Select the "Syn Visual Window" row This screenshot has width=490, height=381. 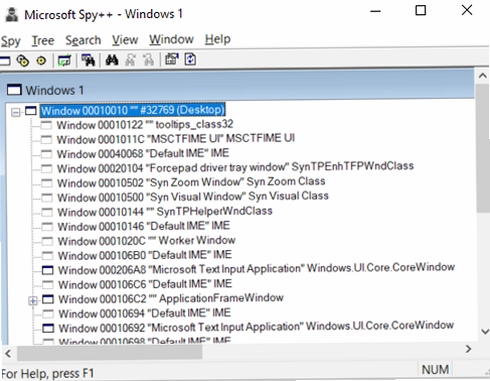193,197
